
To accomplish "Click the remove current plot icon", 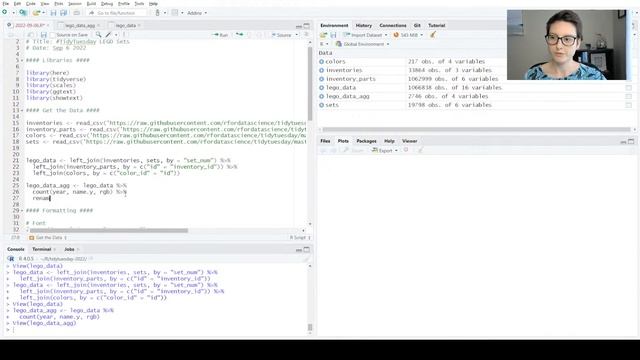I will [406, 150].
